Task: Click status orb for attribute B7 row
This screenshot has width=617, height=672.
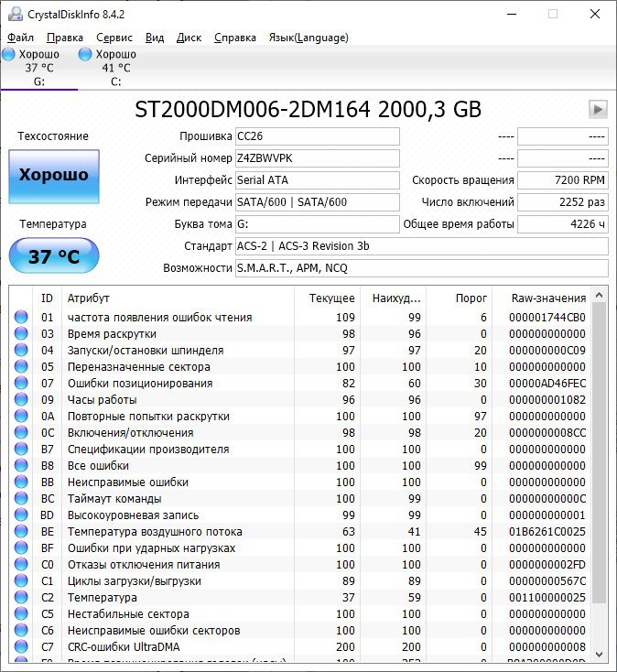Action: 21,450
